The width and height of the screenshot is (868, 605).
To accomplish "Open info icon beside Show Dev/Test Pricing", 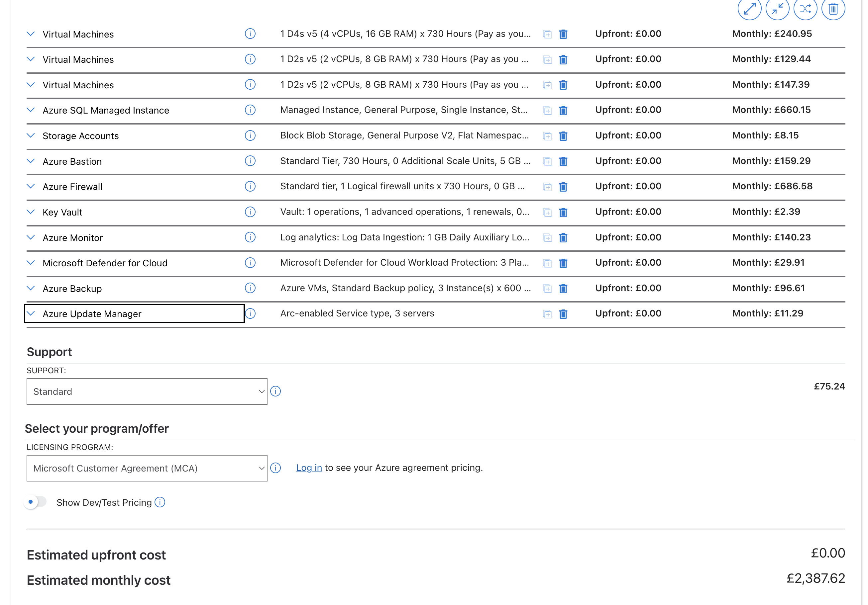I will 160,502.
